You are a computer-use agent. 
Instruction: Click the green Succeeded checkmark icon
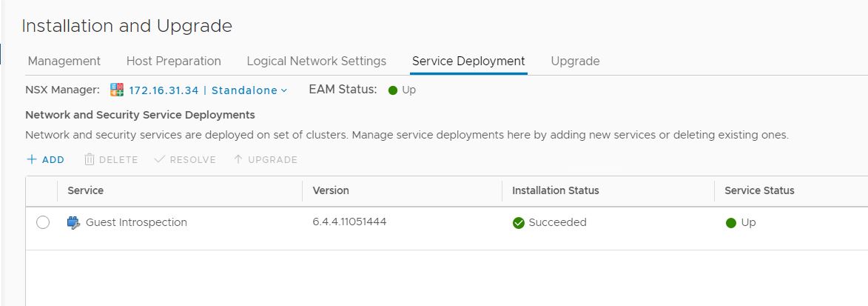518,223
